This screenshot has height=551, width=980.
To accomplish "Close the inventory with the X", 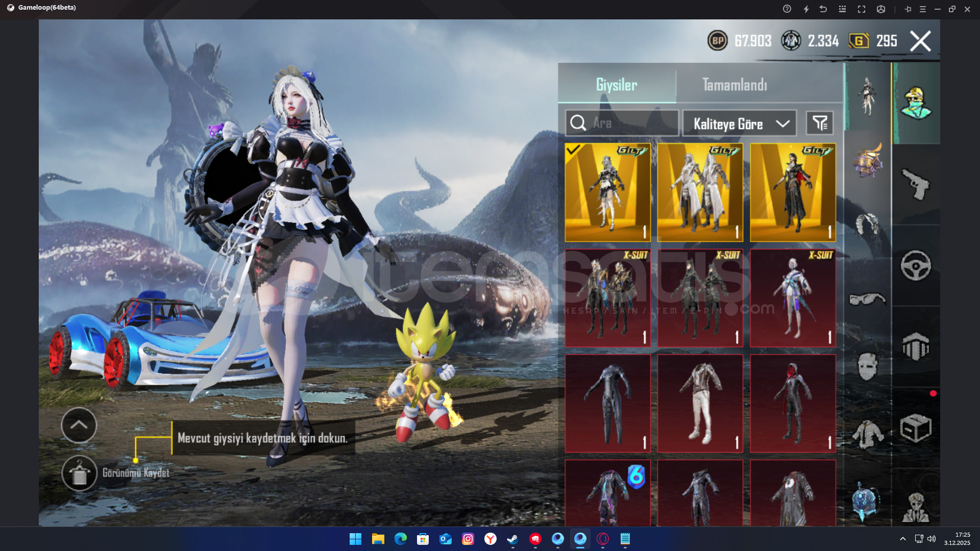I will tap(920, 41).
